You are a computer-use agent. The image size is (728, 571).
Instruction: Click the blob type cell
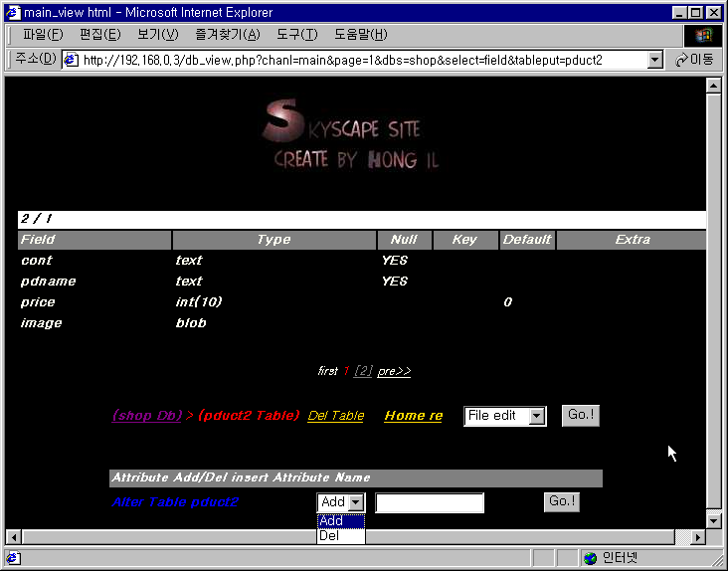(x=191, y=323)
